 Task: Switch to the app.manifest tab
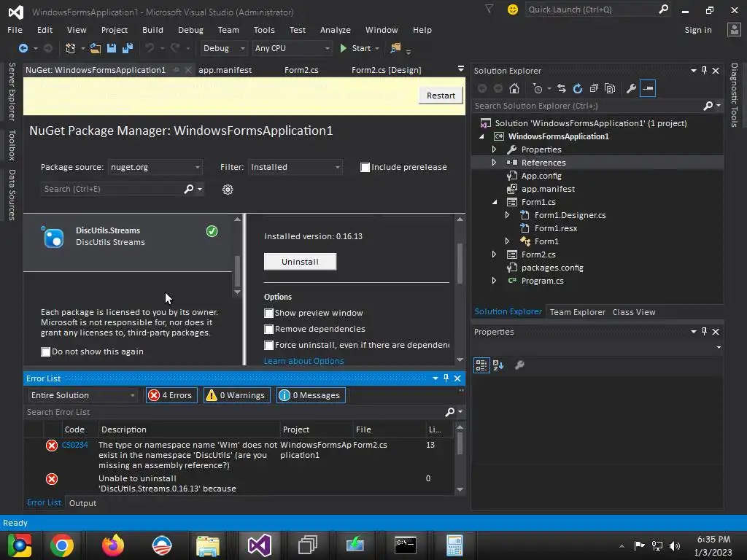225,70
